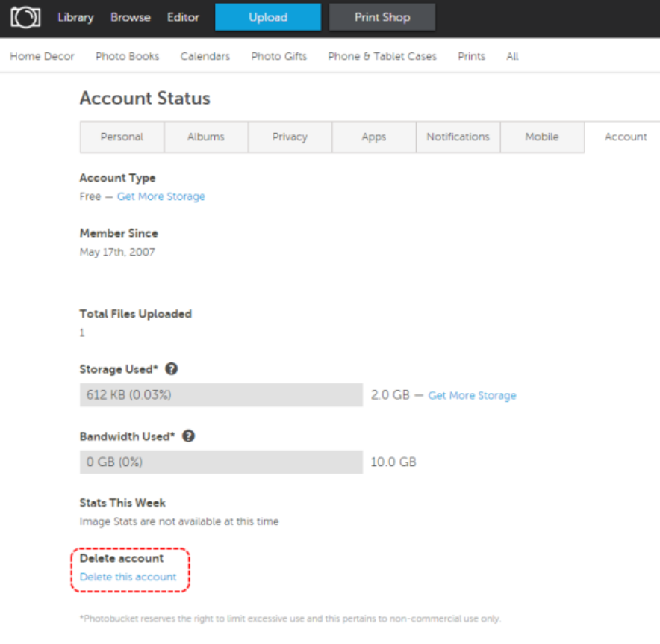Browse Calendars products
Screen dimensions: 660x644
click(x=205, y=56)
